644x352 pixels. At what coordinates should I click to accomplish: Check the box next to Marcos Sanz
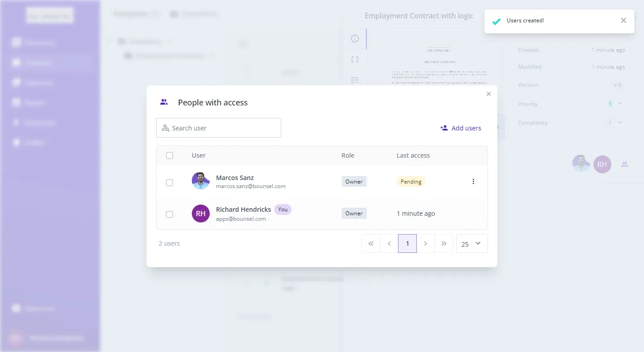tap(169, 182)
